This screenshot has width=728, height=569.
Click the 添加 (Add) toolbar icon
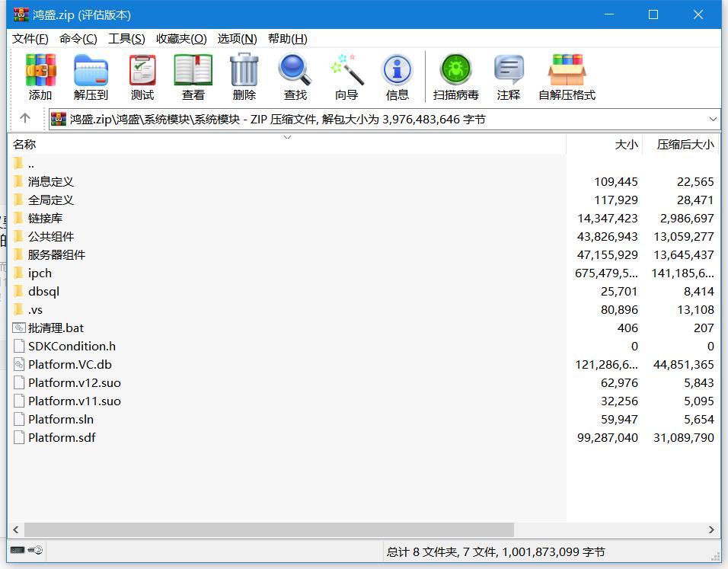point(40,77)
